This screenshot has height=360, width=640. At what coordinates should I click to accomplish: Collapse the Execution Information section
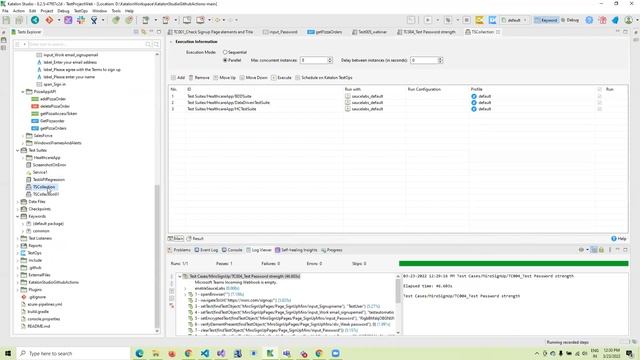coord(171,42)
